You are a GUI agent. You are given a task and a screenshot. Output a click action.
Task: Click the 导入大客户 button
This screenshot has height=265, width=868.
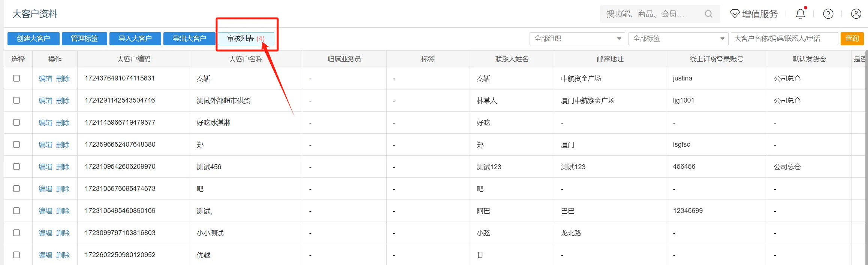point(135,39)
